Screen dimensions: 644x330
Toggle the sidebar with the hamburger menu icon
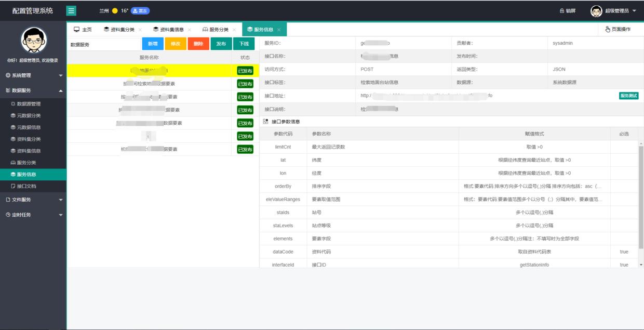pyautogui.click(x=72, y=10)
